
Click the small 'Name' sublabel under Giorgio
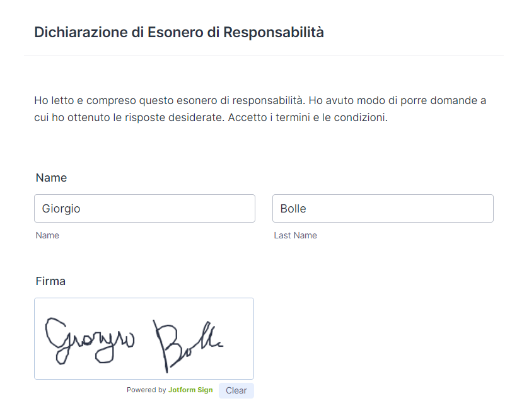(47, 235)
